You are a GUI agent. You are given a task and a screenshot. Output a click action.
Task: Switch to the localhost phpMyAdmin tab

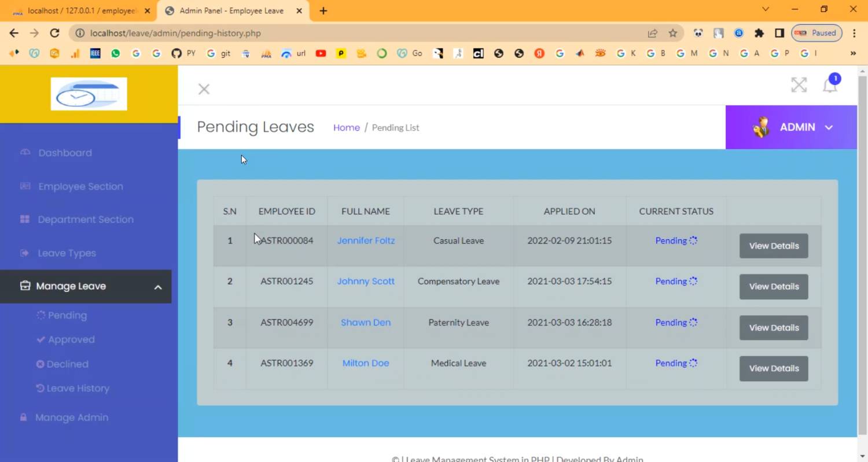click(x=80, y=10)
